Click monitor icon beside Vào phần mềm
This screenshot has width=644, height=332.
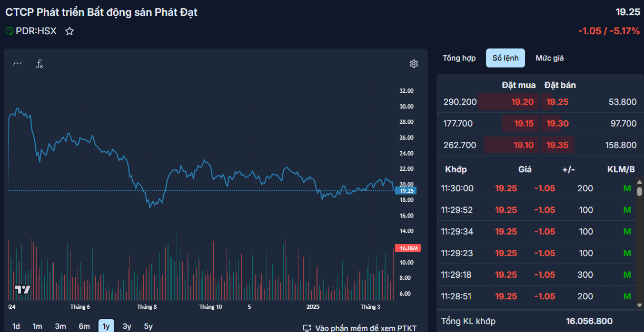click(307, 328)
